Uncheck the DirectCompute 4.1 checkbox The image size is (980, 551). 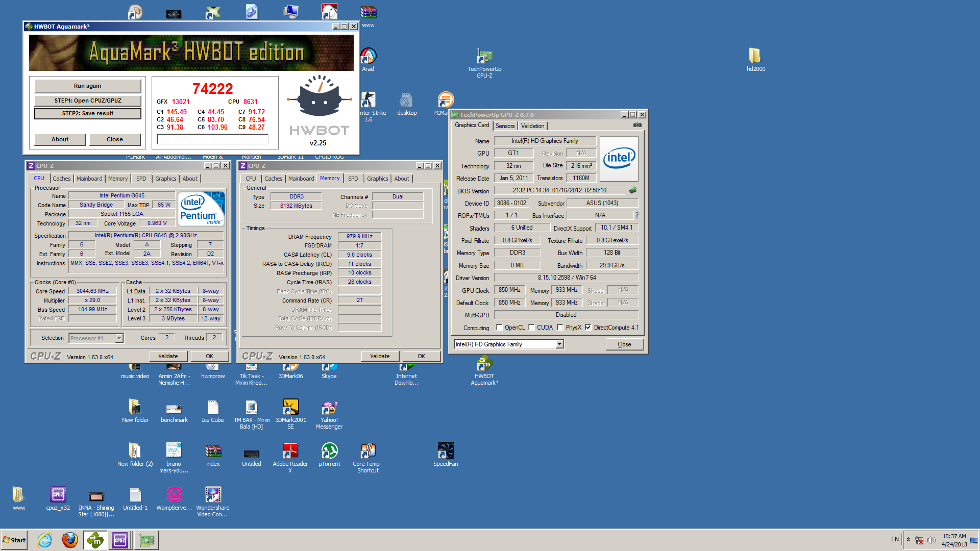click(588, 328)
